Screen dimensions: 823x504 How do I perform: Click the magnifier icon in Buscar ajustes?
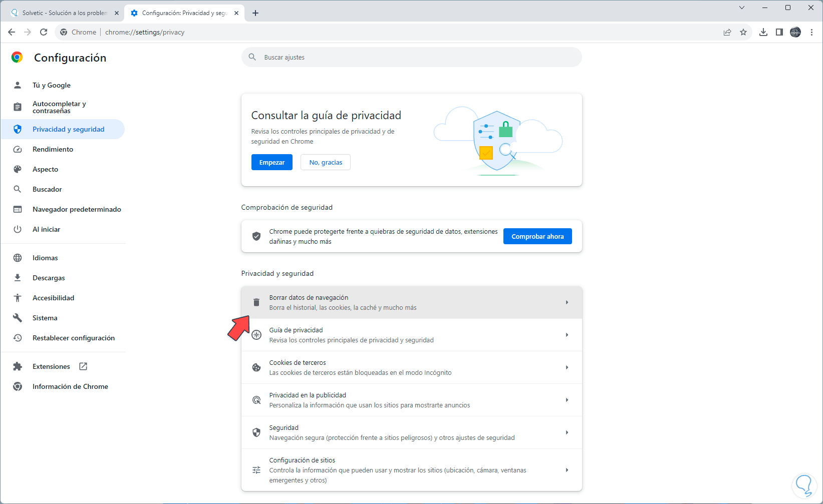click(x=252, y=57)
